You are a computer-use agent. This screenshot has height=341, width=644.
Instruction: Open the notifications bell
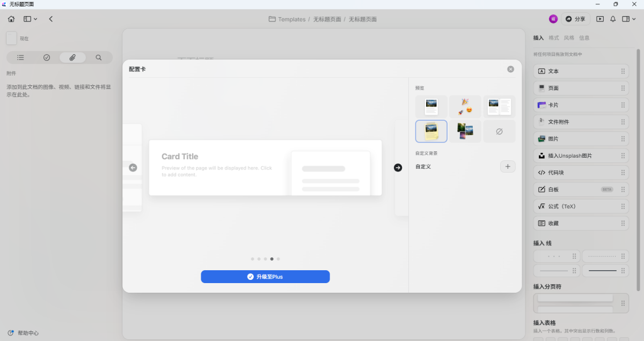613,19
